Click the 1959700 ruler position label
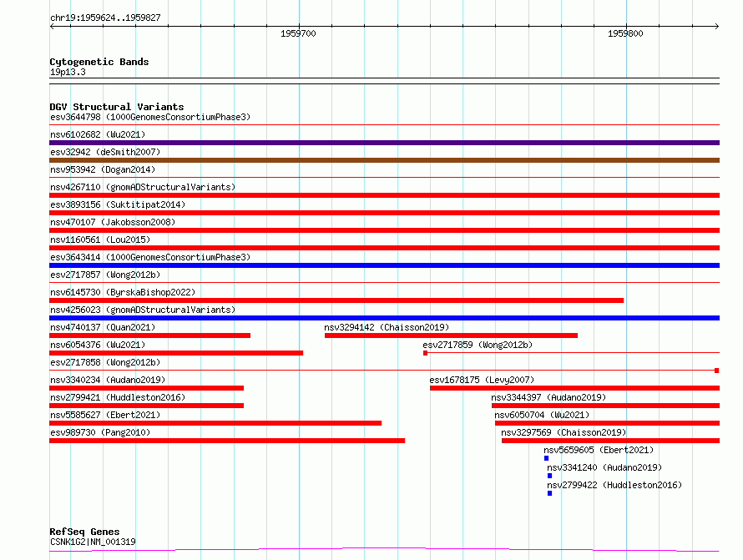The height and width of the screenshot is (560, 743). 298,33
